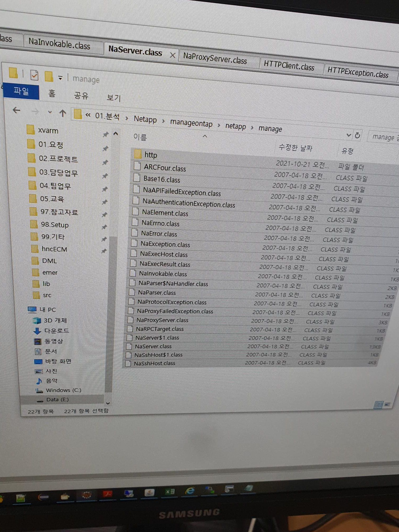Open the 보기 ribbon tab
Image resolution: width=399 pixels, height=532 pixels.
pos(113,98)
